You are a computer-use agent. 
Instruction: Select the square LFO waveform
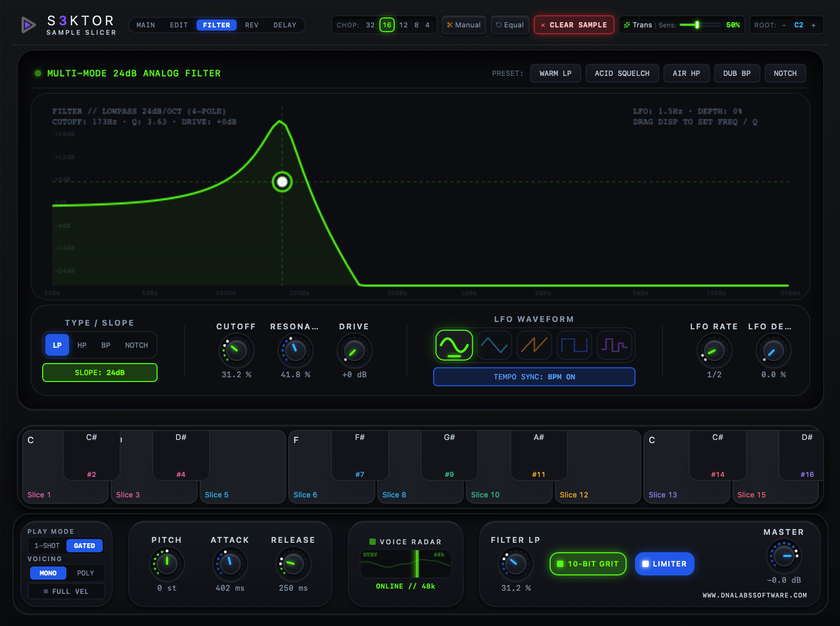[x=574, y=345]
